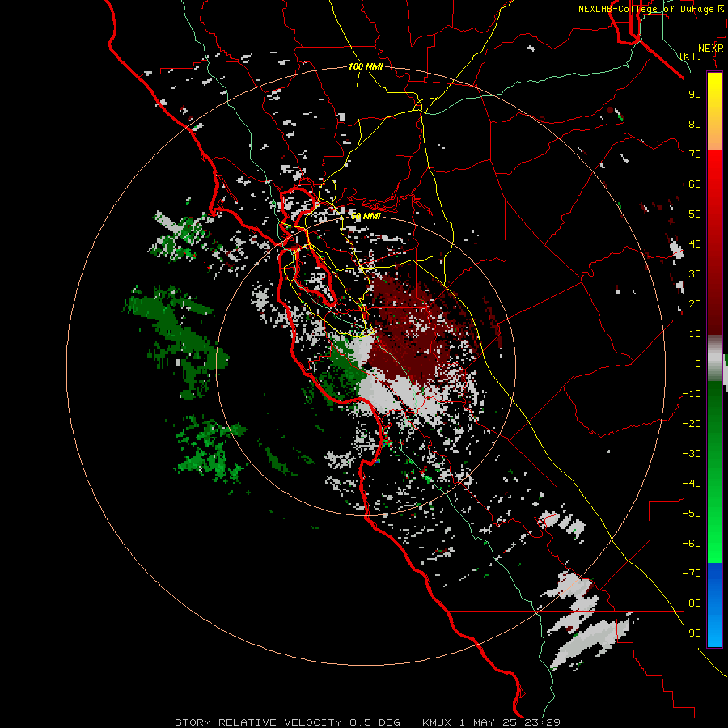728x728 pixels.
Task: Click the "1 MAY 25" date in the caption
Action: click(x=489, y=722)
